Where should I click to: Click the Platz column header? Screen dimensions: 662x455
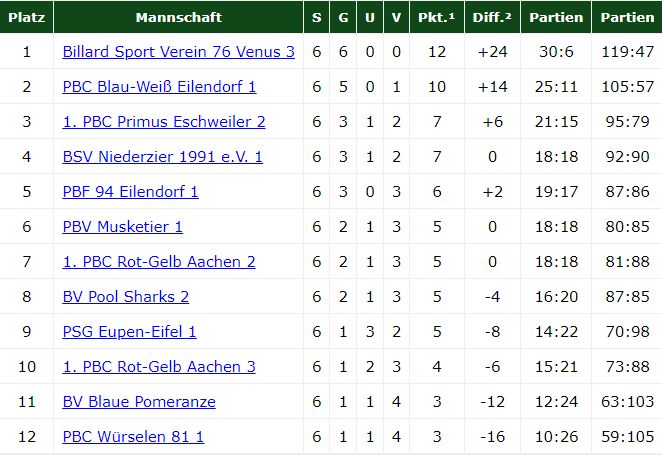[x=27, y=17]
